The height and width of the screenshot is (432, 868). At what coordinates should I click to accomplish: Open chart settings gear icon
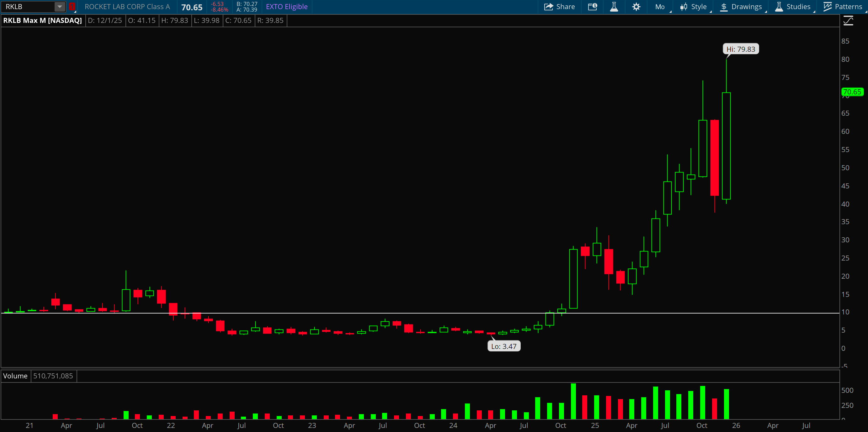click(x=636, y=7)
